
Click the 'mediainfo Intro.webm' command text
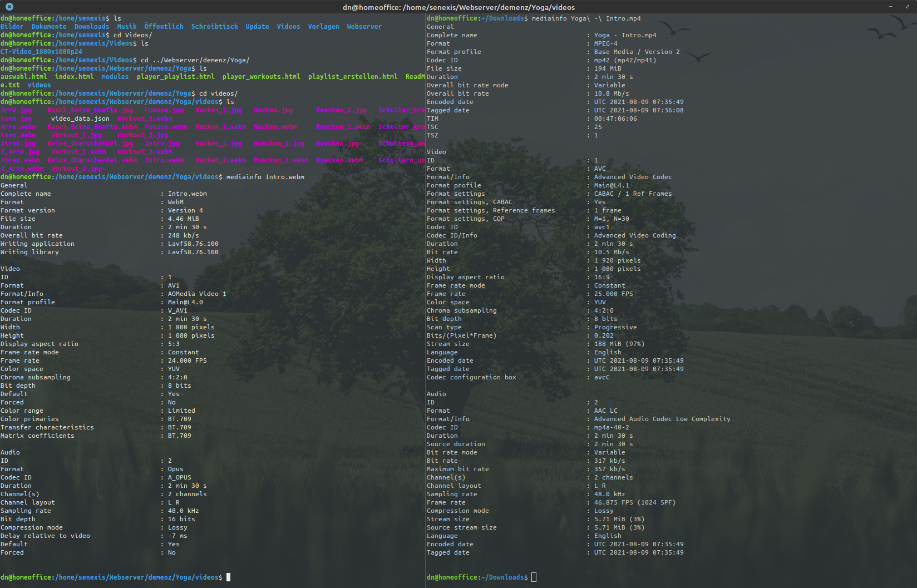[x=265, y=177]
